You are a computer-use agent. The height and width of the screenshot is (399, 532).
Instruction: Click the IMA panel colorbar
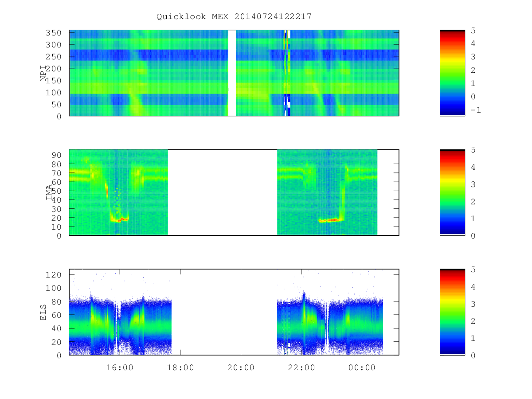pyautogui.click(x=452, y=192)
